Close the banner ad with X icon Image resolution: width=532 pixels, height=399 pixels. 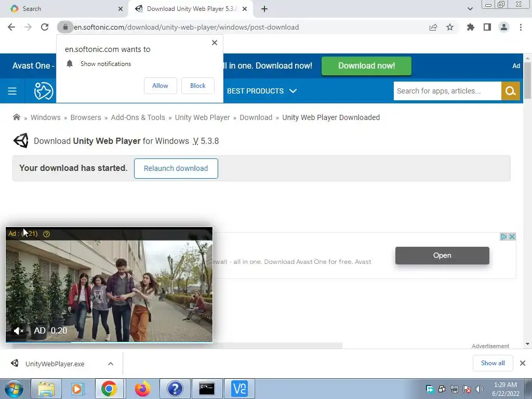click(512, 236)
